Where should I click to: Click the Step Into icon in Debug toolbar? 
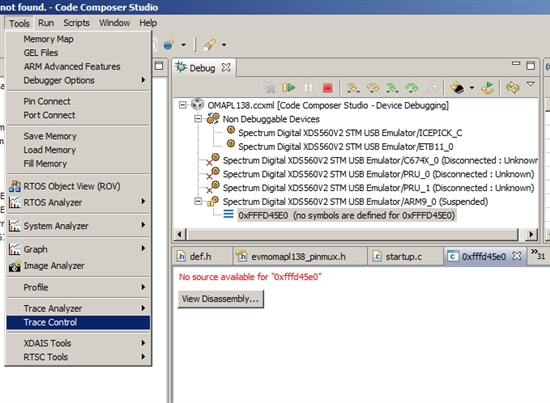(x=353, y=87)
